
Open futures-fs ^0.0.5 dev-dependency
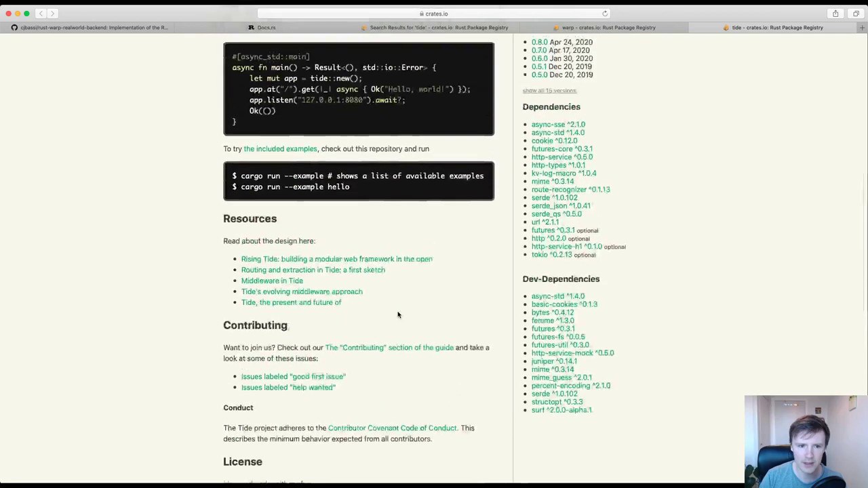557,337
